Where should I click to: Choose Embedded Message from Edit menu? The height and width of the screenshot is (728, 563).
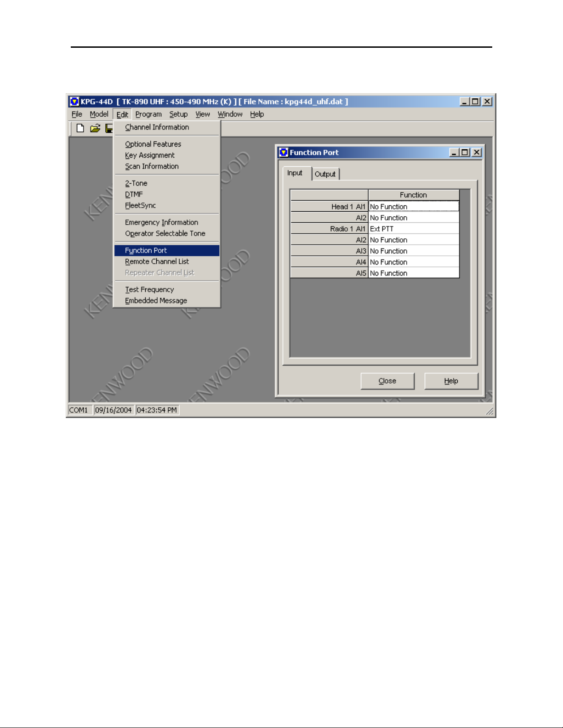167,300
